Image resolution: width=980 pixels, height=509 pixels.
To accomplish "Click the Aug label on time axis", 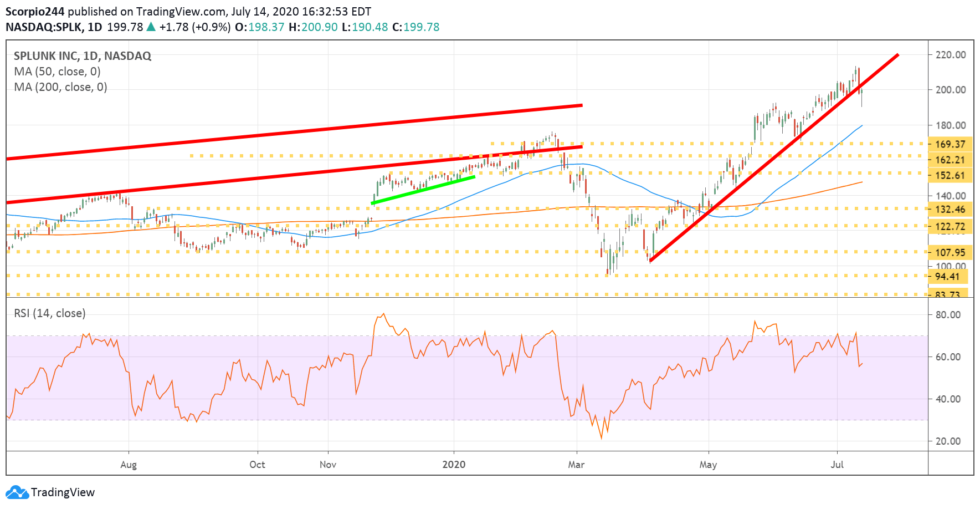I will pyautogui.click(x=129, y=465).
